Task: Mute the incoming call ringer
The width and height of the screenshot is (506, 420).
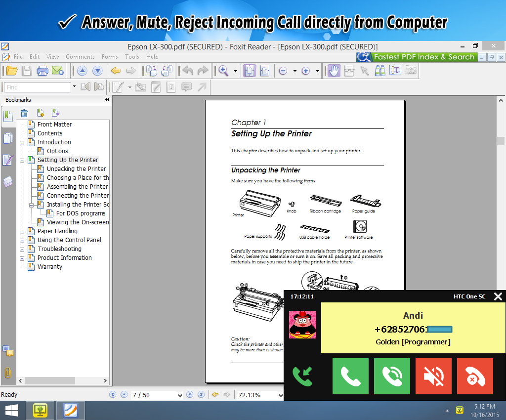Action: coord(433,377)
